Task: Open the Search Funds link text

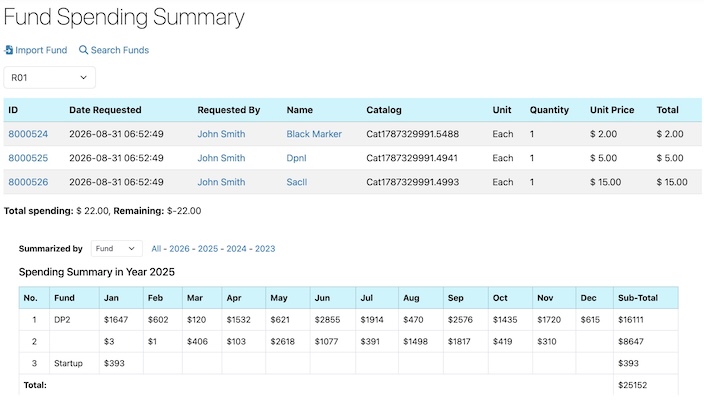Action: pos(120,50)
